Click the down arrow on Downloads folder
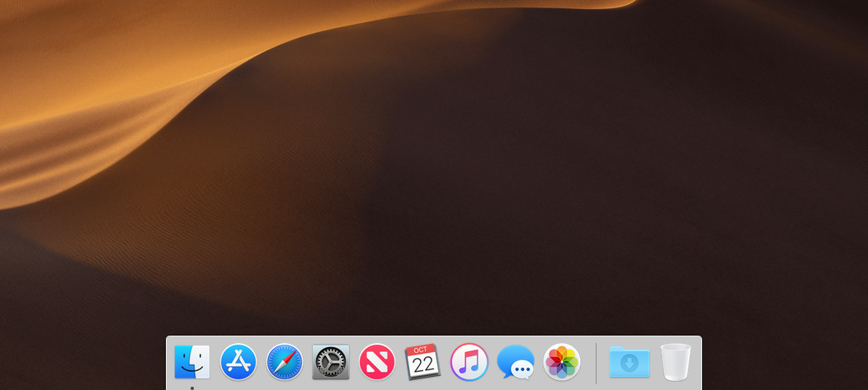This screenshot has height=390, width=868. 630,364
